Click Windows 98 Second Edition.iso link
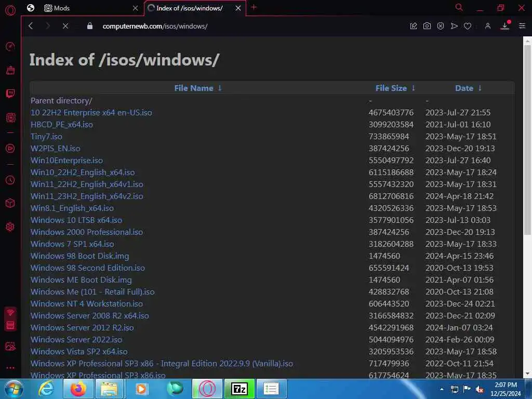 87,268
